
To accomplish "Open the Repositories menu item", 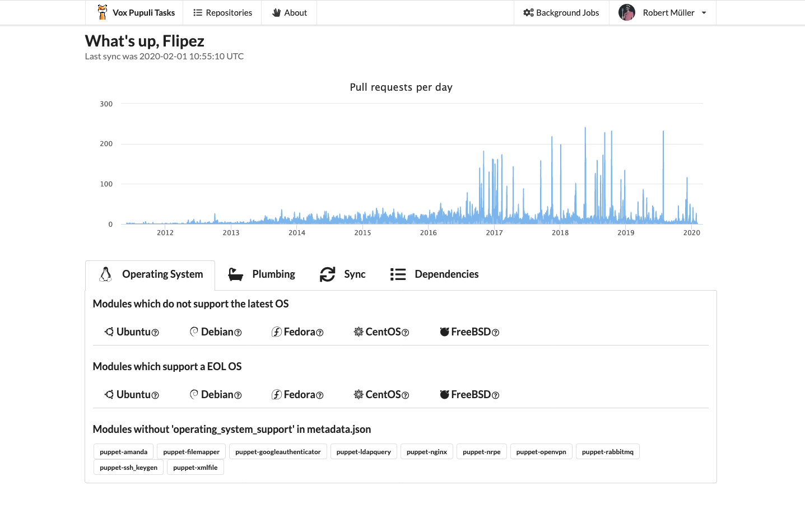I will (222, 12).
